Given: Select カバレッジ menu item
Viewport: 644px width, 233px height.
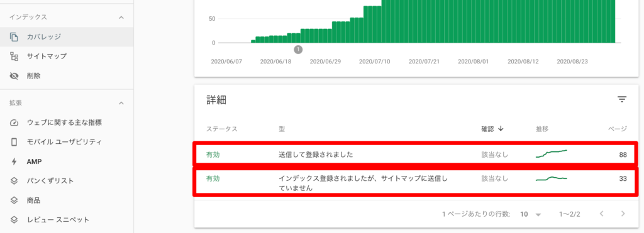Looking at the screenshot, I should click(x=67, y=37).
